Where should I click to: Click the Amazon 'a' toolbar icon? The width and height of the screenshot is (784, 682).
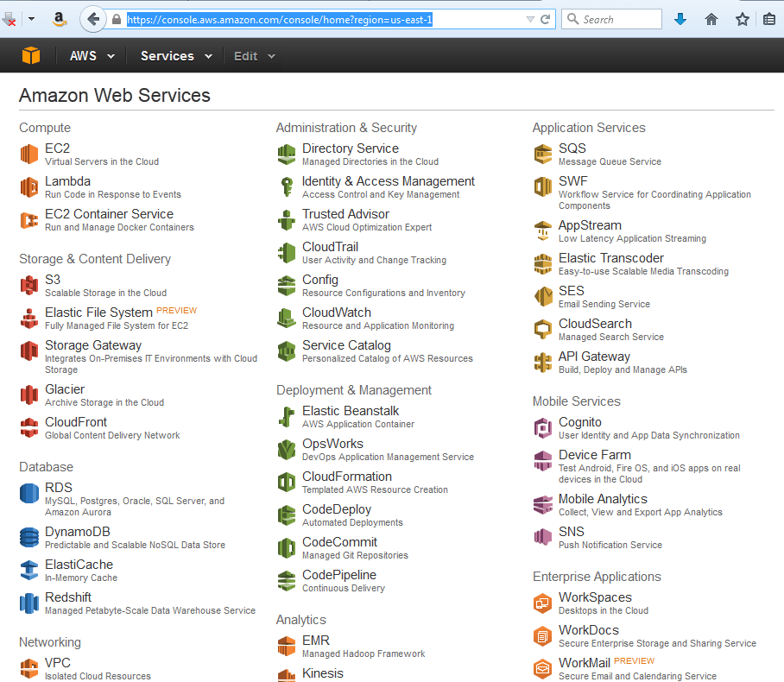60,20
